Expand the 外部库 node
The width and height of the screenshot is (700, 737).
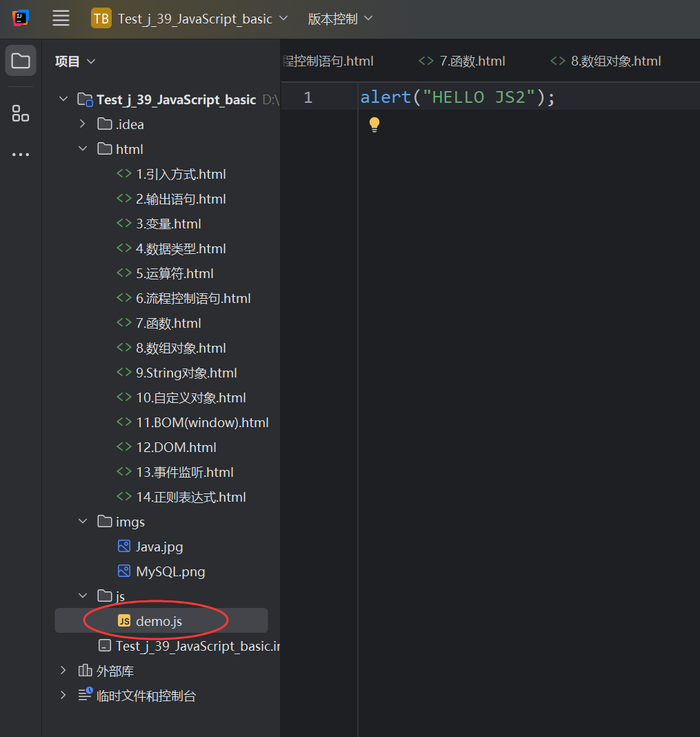tap(63, 670)
